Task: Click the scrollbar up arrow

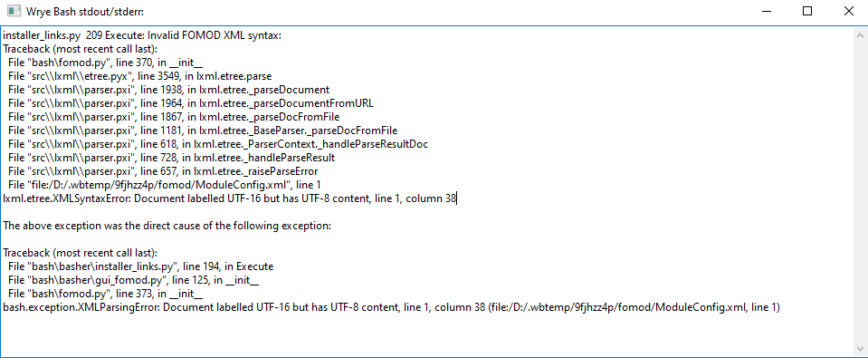Action: [x=860, y=34]
